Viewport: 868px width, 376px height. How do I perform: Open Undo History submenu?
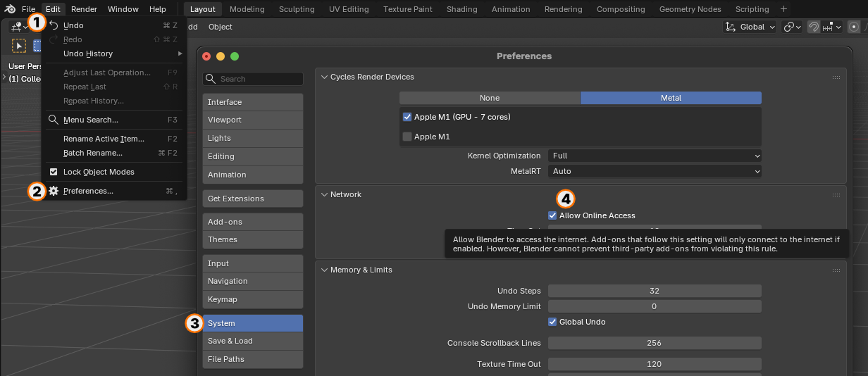114,54
